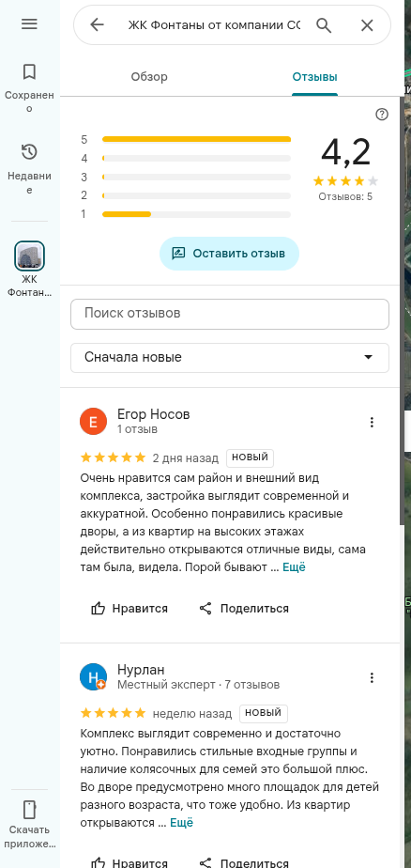Open the hamburger main menu
Viewport: 411px width, 868px height.
(x=29, y=23)
